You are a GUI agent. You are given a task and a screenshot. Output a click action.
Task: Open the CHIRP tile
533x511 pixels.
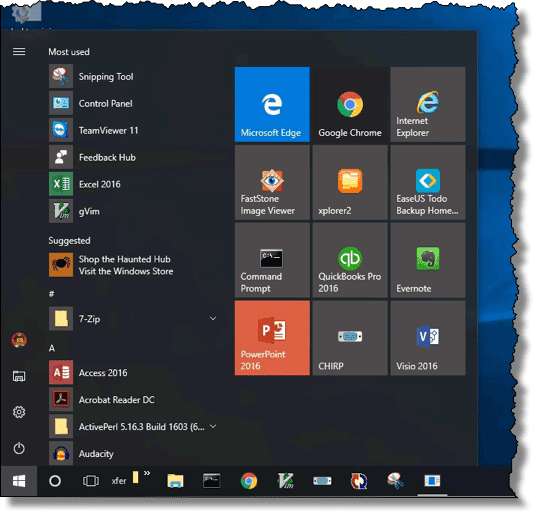coord(350,338)
